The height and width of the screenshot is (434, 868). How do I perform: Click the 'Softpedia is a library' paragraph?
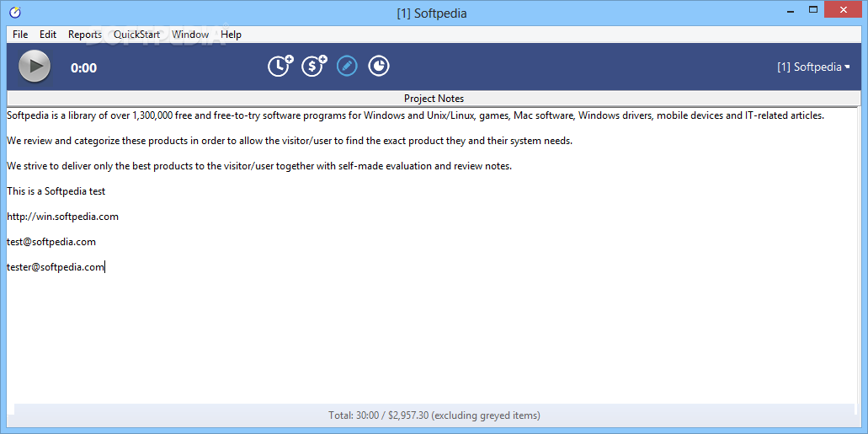(416, 115)
